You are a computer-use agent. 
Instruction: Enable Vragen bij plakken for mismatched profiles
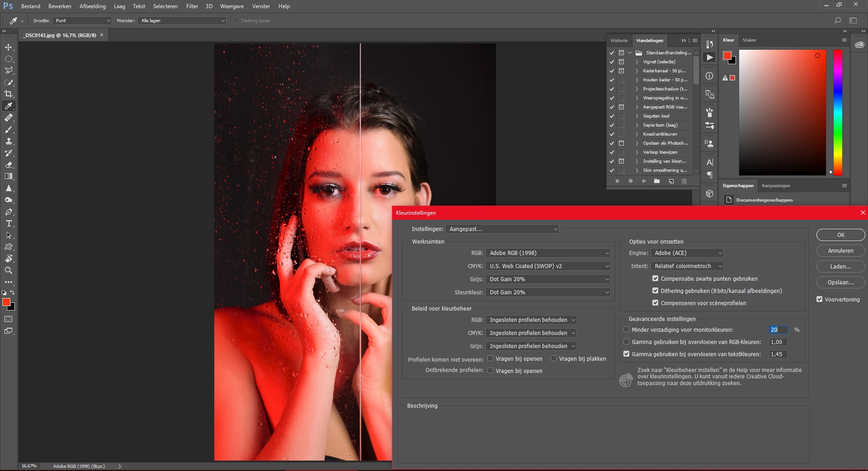coord(553,358)
